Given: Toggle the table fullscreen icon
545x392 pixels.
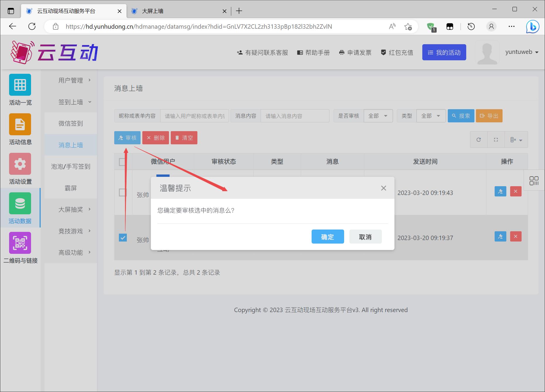Looking at the screenshot, I should click(496, 140).
